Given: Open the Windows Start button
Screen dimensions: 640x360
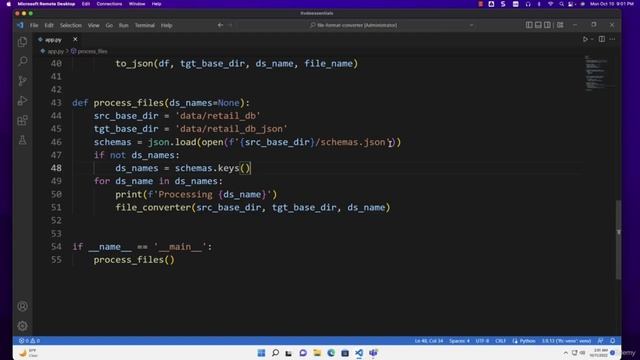Looking at the screenshot, I should (x=261, y=353).
